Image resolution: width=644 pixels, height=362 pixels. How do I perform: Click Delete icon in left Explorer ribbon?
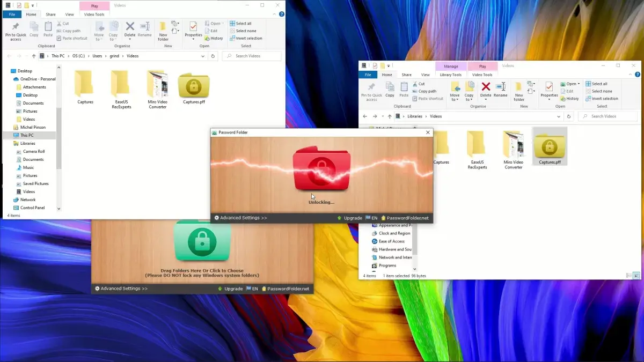130,29
